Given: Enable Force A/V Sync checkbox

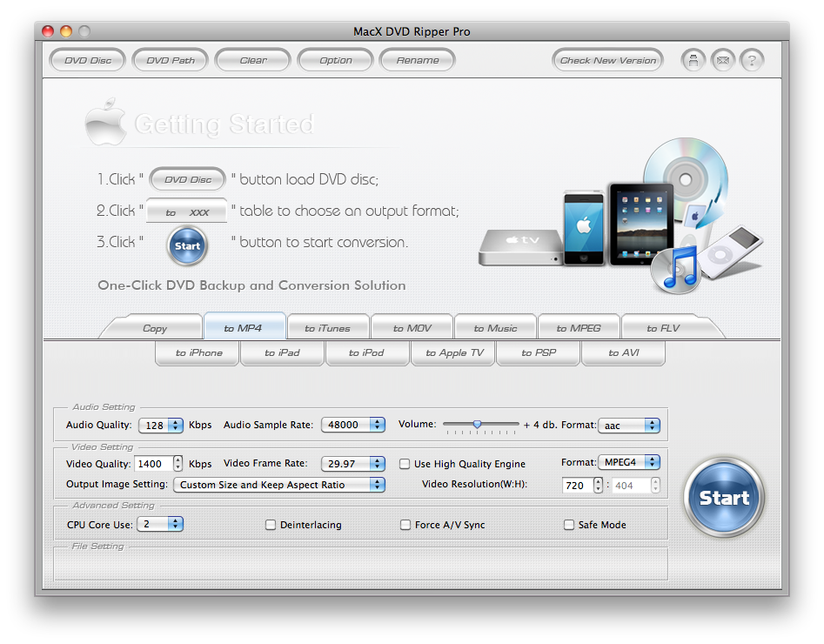Looking at the screenshot, I should pos(405,525).
